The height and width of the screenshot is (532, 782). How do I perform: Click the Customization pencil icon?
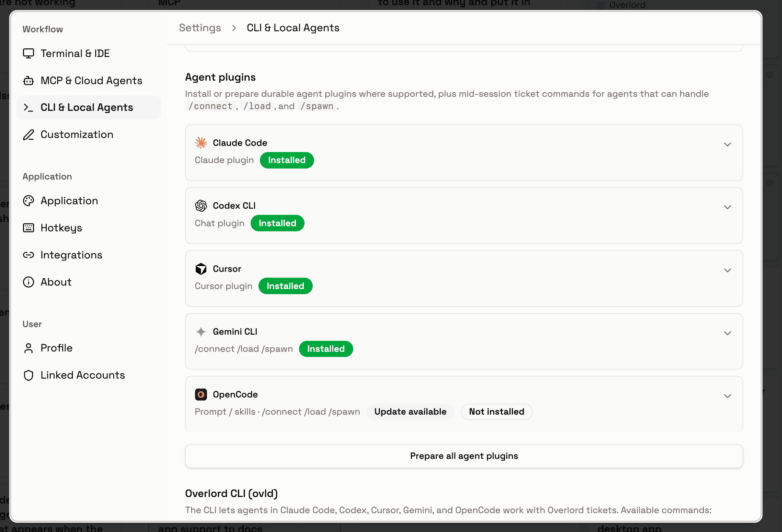(x=28, y=135)
